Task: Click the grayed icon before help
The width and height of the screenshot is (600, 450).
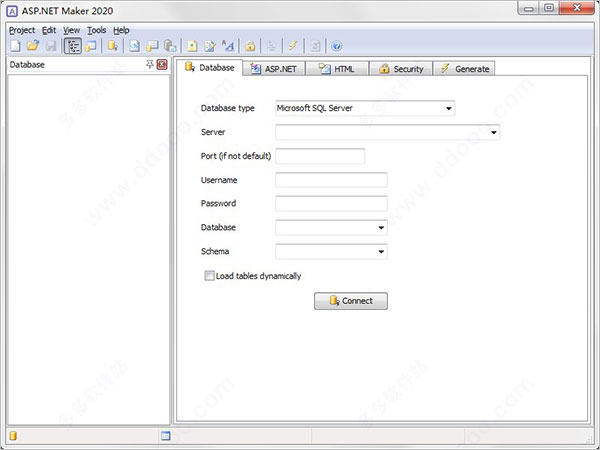Action: pos(315,46)
